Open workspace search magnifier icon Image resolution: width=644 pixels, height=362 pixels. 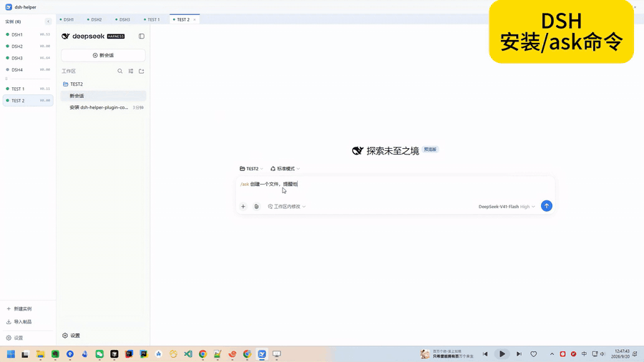120,71
